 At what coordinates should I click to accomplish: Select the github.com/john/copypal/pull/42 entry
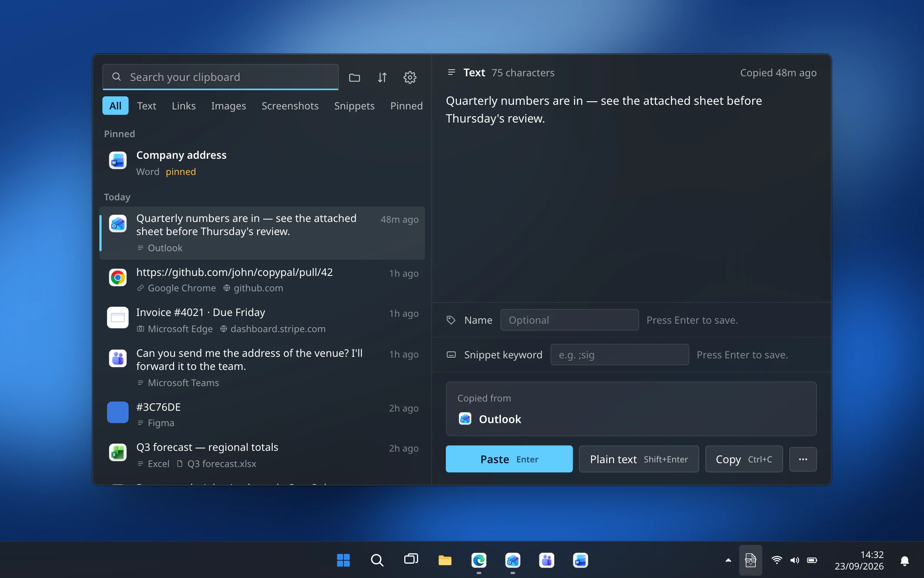(262, 280)
